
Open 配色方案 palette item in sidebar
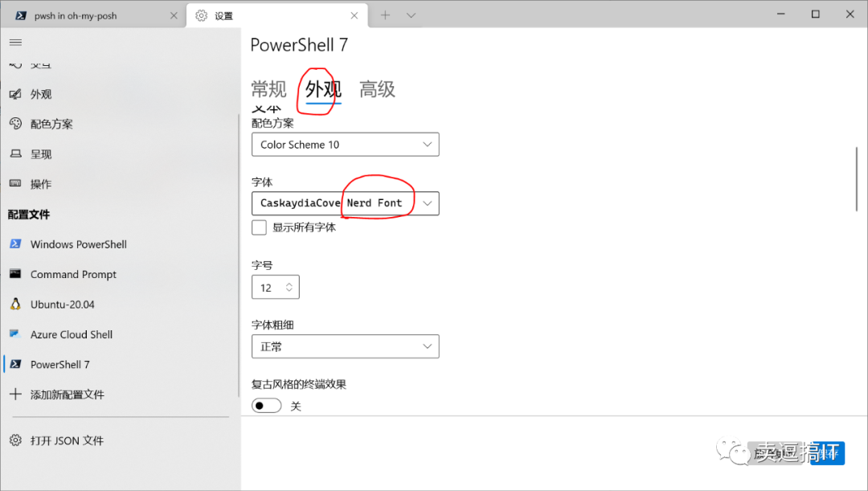119,124
